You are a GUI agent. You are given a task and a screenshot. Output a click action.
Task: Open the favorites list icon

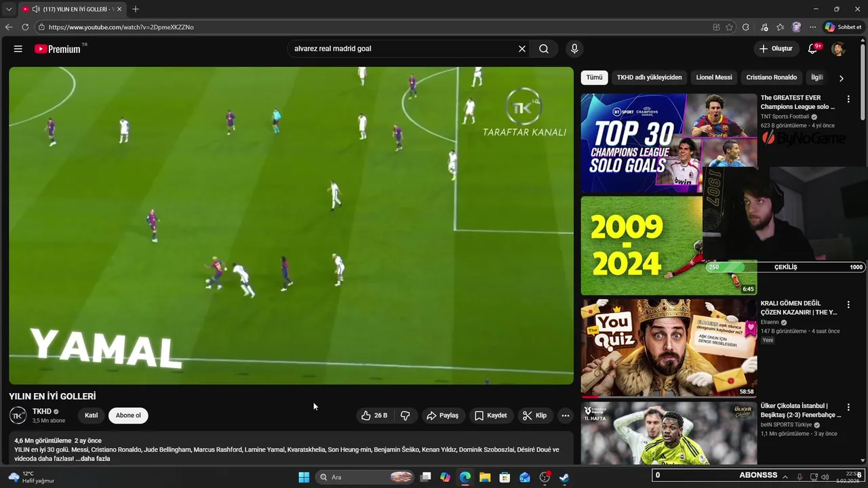point(781,27)
